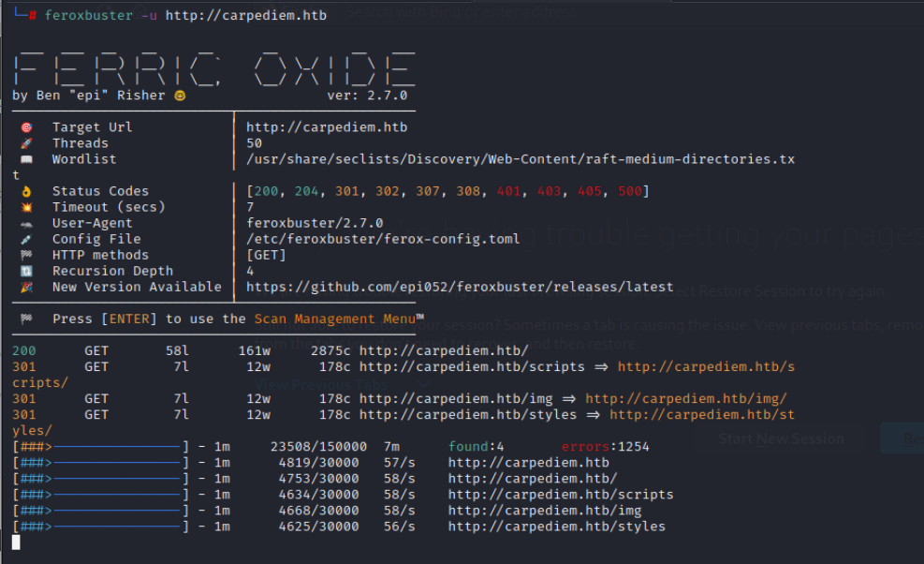
Task: Click the explosion emoji beside Timeout (secs)
Action: [x=26, y=207]
